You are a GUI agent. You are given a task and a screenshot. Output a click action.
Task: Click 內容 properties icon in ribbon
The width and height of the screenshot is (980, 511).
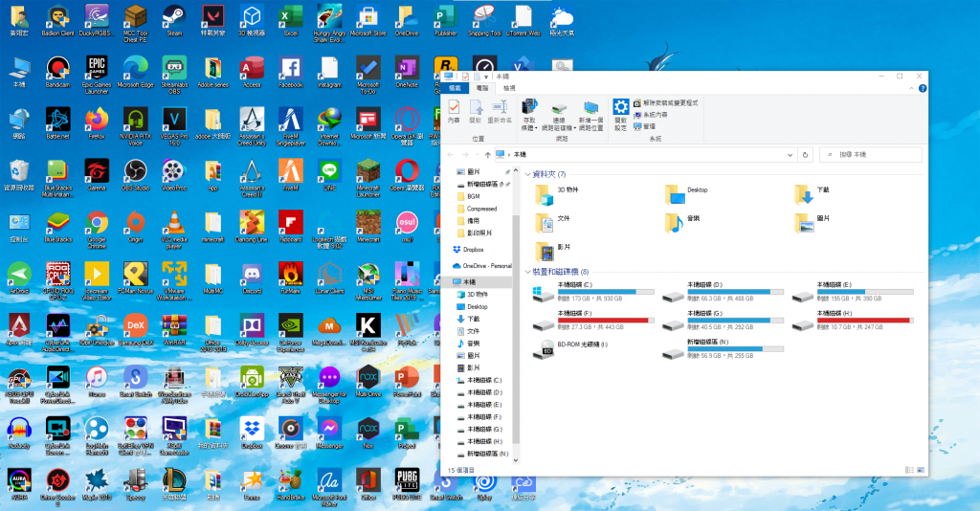click(x=454, y=113)
